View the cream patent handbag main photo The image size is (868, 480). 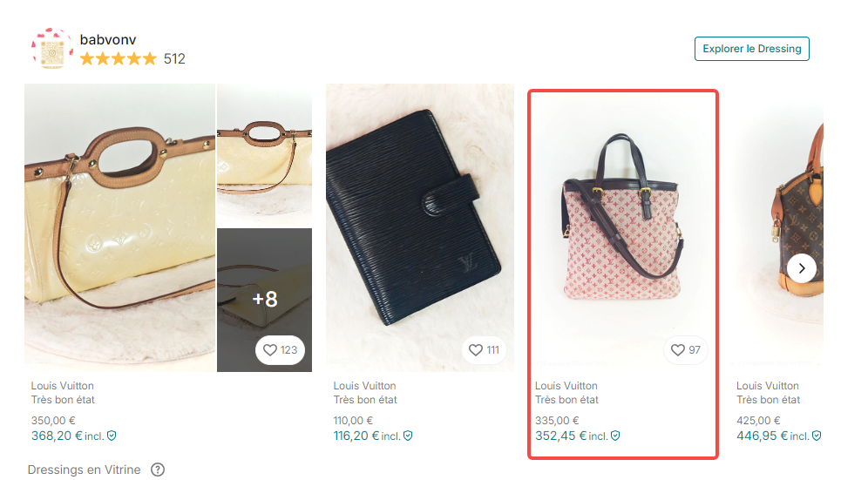(119, 227)
